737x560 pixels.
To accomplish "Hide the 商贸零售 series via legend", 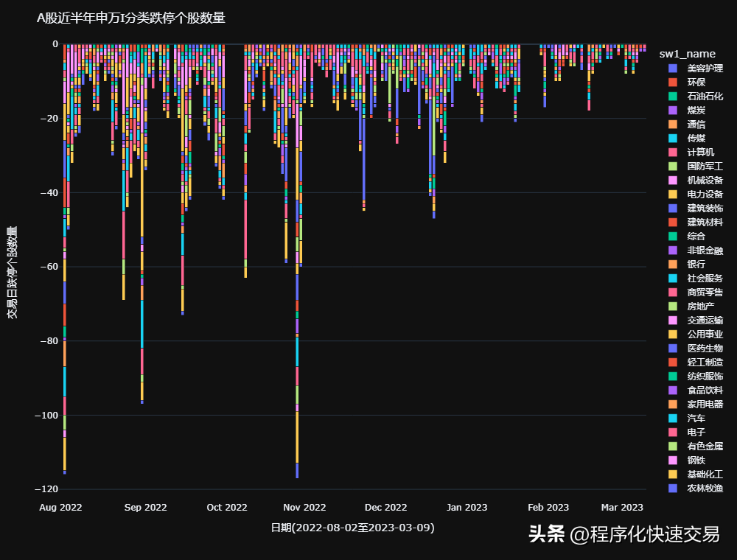I will pos(696,293).
